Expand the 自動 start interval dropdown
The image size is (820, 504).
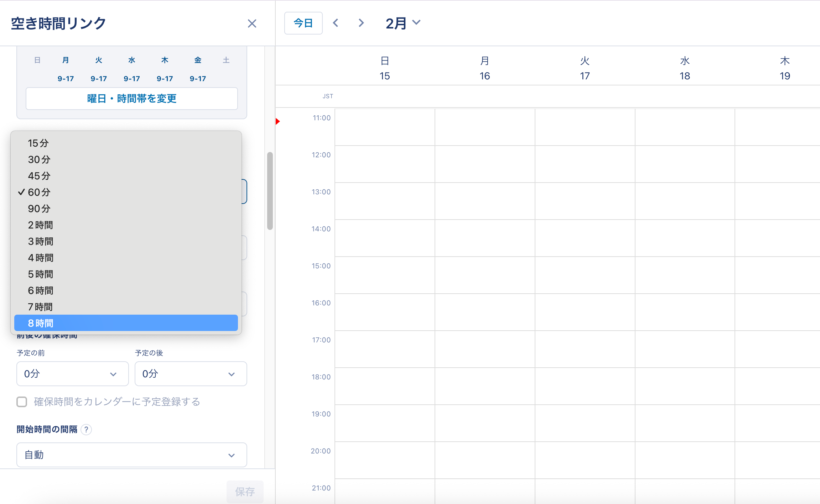coord(131,455)
